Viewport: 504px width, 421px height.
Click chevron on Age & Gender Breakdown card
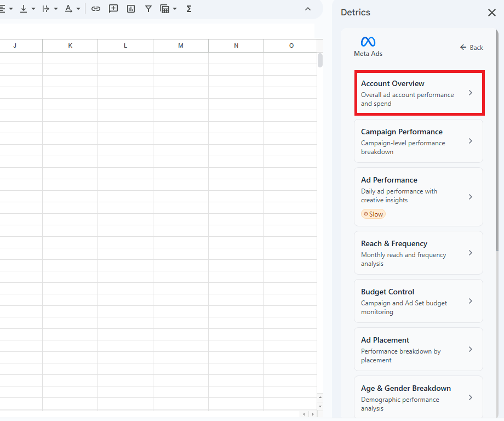point(470,397)
